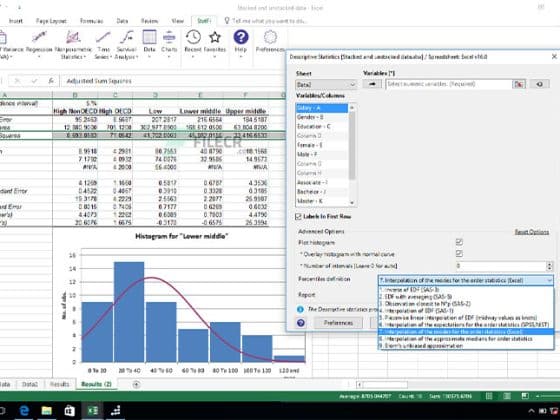Viewport: 560px width, 420px height.
Task: Choose option 9 Blom's unbiased approximation
Action: click(x=466, y=346)
